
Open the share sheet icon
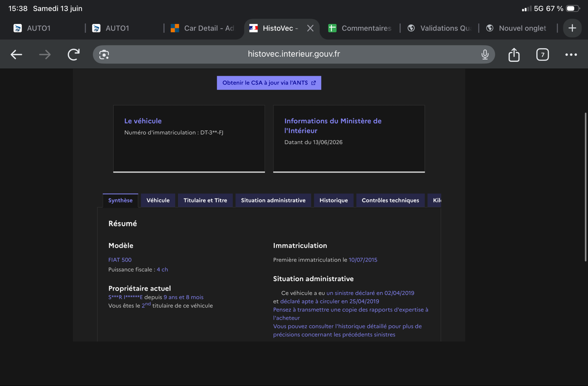pos(514,54)
